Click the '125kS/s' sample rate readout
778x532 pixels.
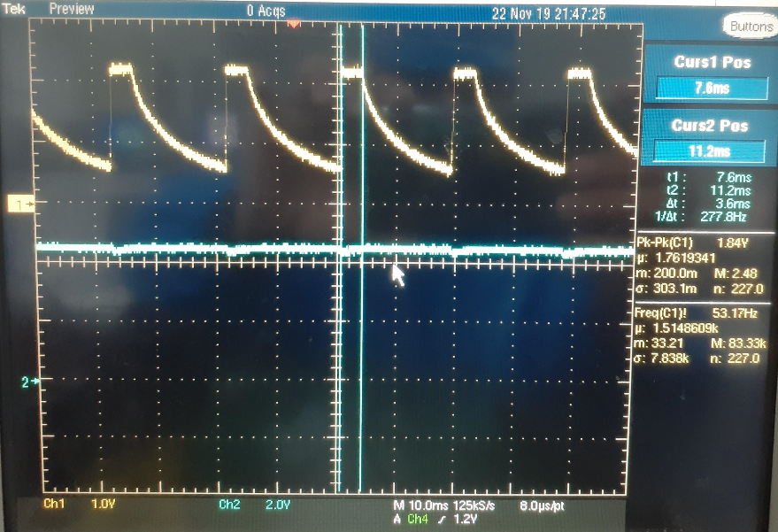(474, 505)
